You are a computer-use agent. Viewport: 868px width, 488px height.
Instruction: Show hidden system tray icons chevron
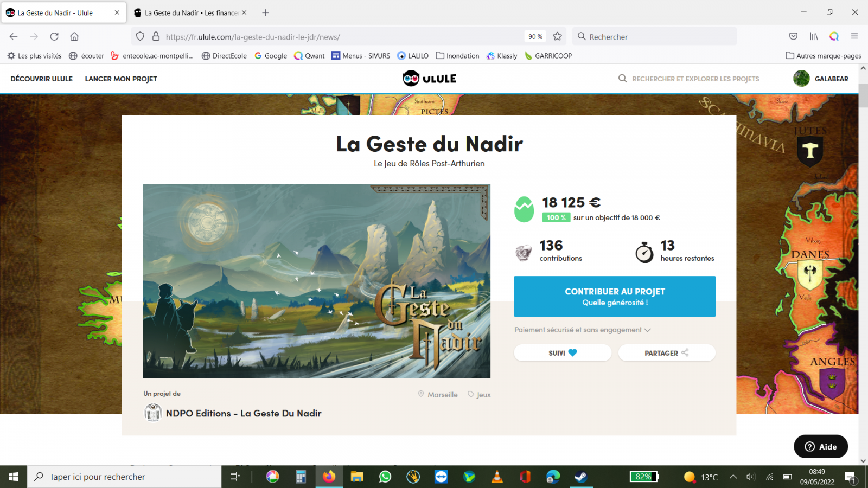733,477
